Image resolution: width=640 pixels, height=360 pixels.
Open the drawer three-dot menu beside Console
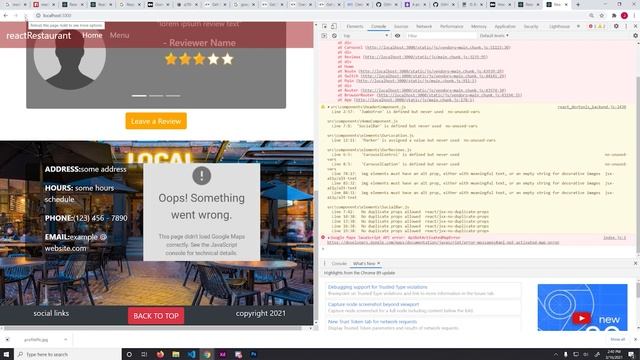tap(325, 264)
